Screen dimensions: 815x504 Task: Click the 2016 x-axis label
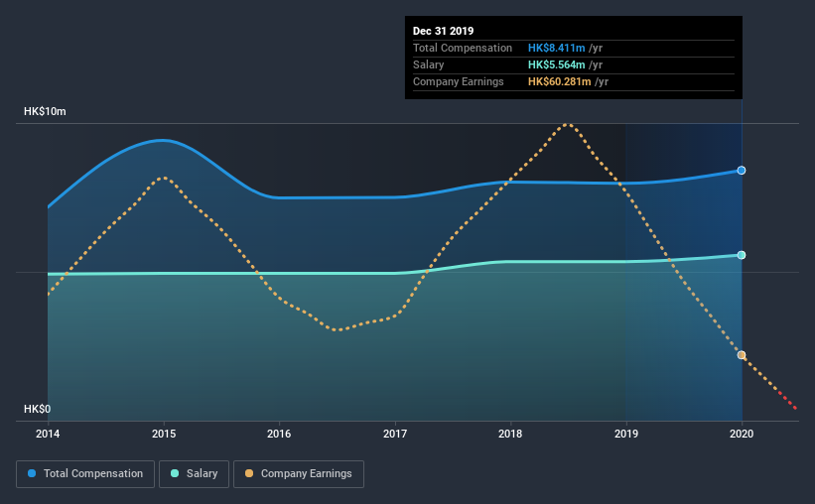click(279, 434)
